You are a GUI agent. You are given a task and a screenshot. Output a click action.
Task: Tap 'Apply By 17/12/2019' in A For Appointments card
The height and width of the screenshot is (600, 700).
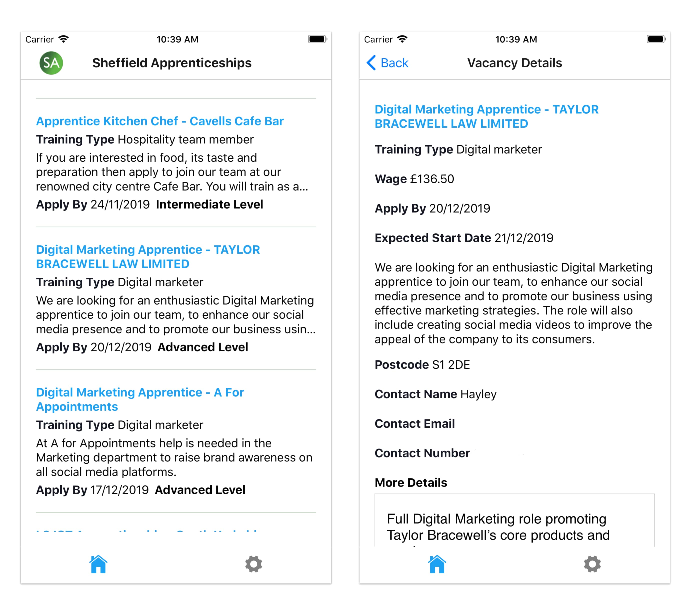click(92, 490)
